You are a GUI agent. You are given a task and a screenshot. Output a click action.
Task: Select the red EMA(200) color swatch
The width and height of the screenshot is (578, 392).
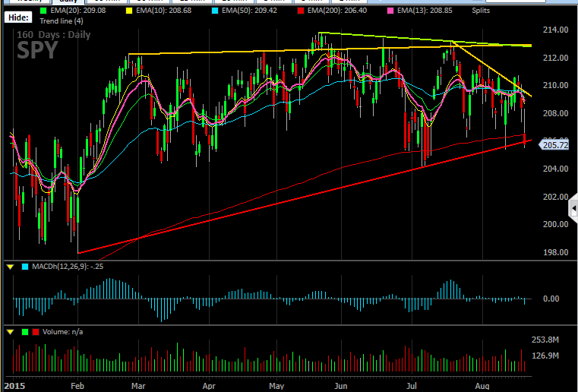(x=301, y=11)
